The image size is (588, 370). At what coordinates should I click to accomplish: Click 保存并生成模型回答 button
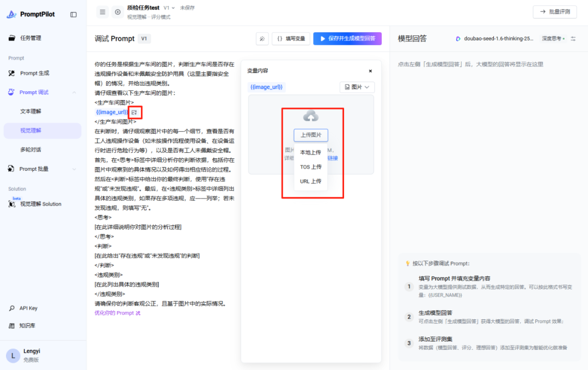(347, 39)
